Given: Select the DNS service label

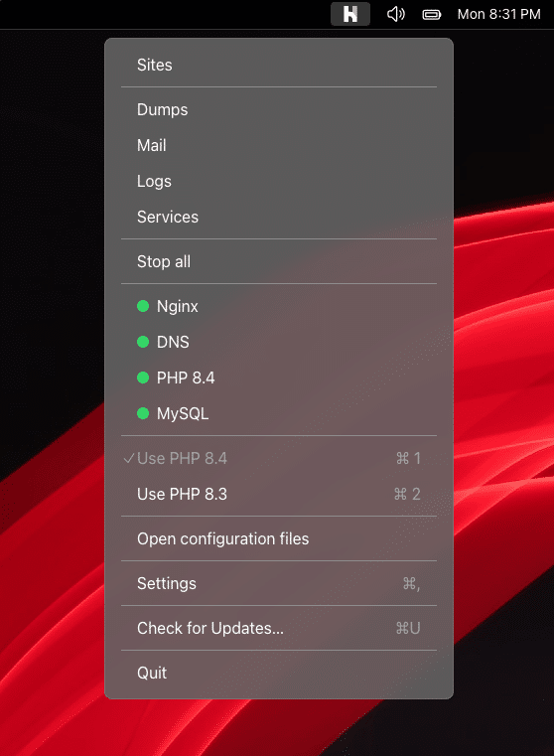Looking at the screenshot, I should [173, 342].
